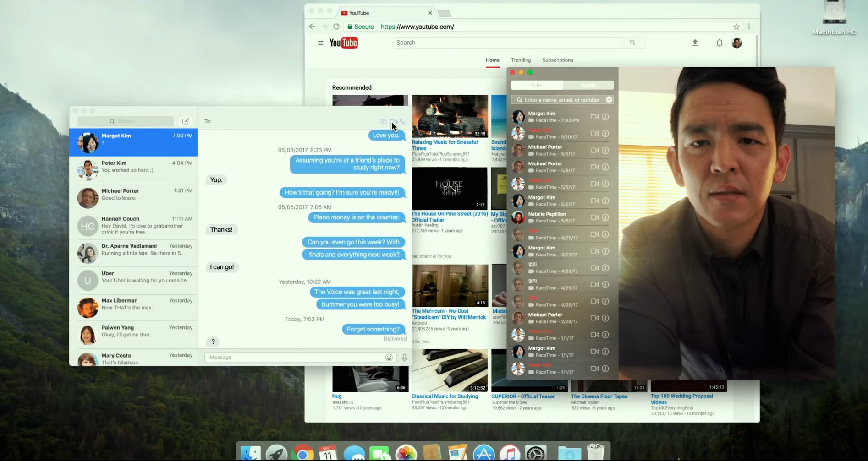The width and height of the screenshot is (868, 461).
Task: Open 'The Cinema Floor Tapes' video link
Action: click(599, 396)
